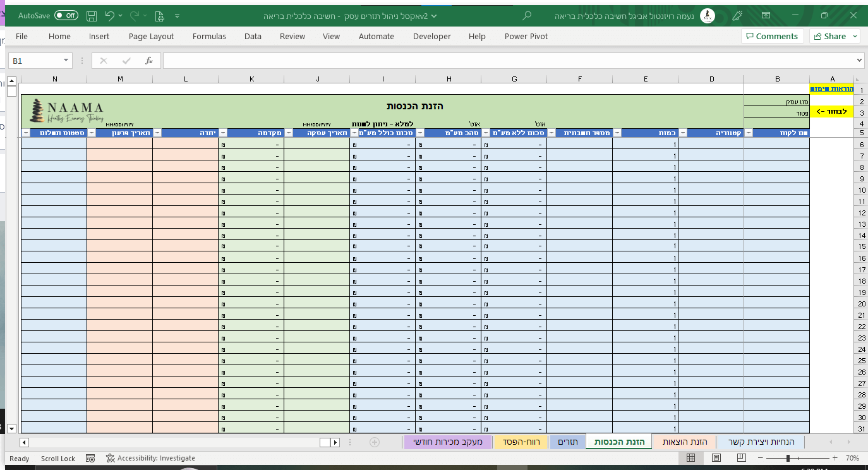Open filter dropdown for כמות column
Screen dimensions: 868x470
[x=617, y=133]
